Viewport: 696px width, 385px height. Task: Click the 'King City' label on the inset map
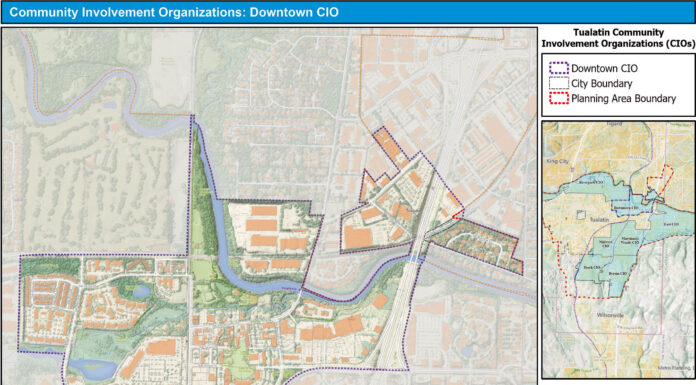point(558,161)
